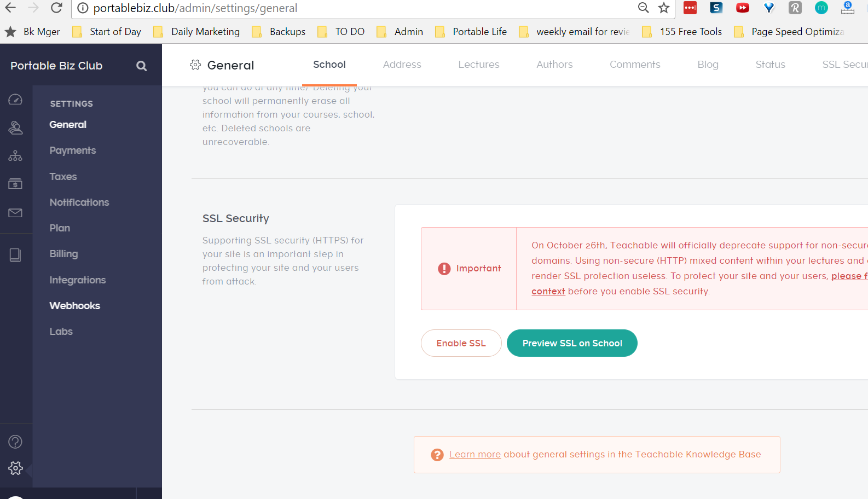Switch to the Blog tab
Image resolution: width=868 pixels, height=499 pixels.
coord(708,65)
